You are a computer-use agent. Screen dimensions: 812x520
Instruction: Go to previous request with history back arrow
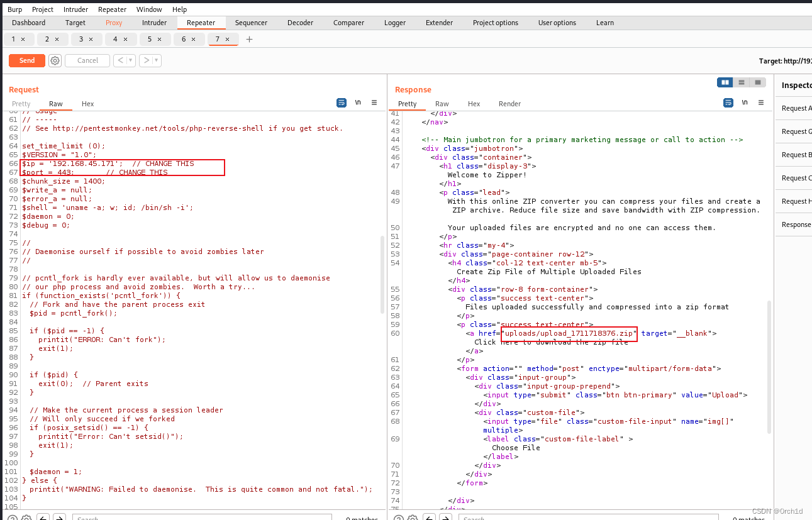point(120,60)
